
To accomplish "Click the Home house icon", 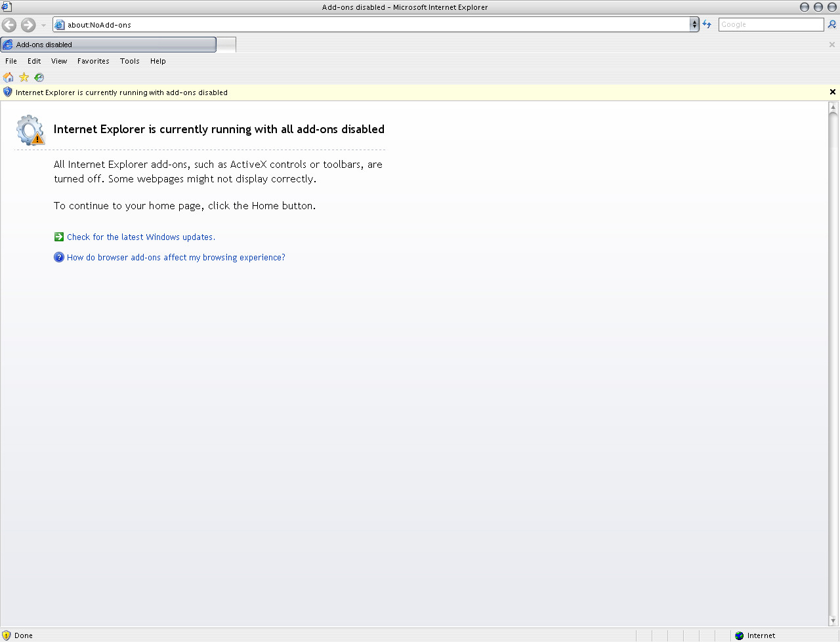I will pos(9,77).
